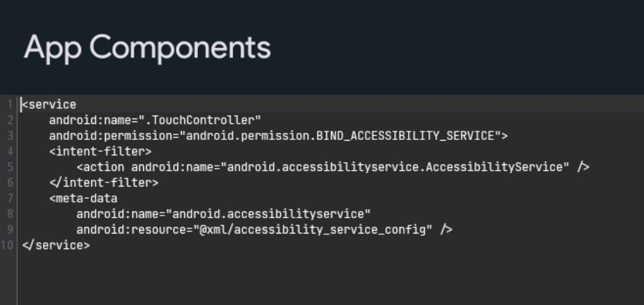
Task: Click line number 1 in the gutter
Action: pyautogui.click(x=10, y=105)
